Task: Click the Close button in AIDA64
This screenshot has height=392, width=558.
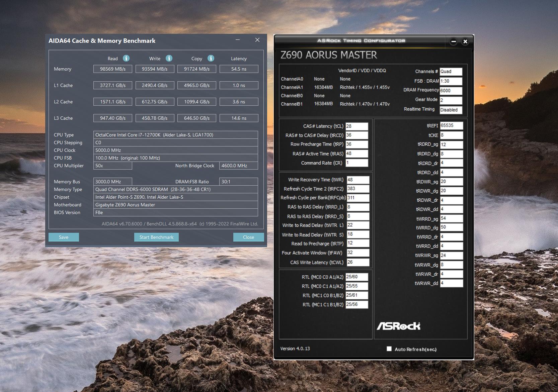Action: pyautogui.click(x=248, y=237)
